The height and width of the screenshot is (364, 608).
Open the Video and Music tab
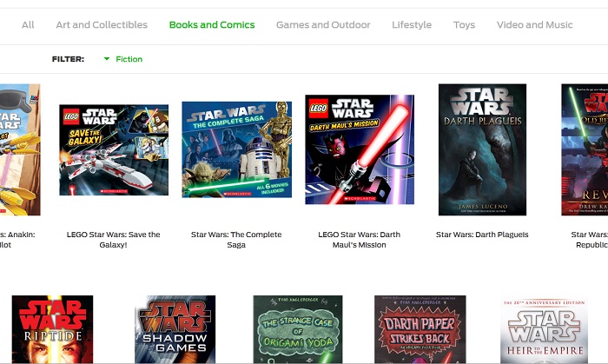click(534, 25)
